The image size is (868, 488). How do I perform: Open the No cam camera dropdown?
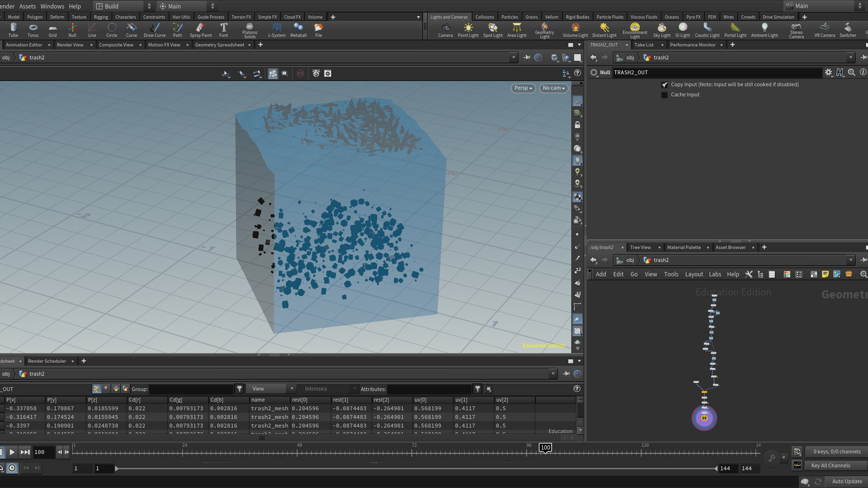click(x=553, y=88)
